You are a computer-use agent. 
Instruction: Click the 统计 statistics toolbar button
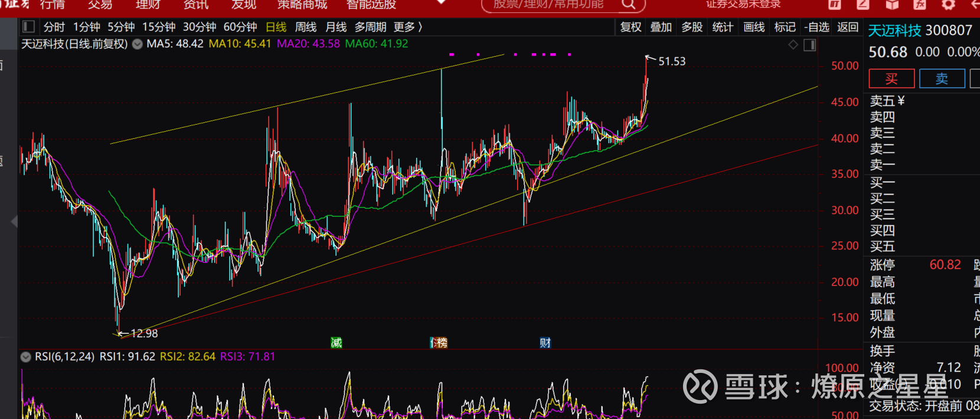click(x=723, y=27)
